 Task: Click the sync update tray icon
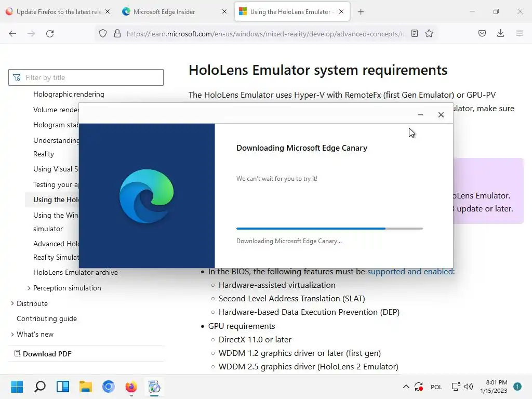click(419, 387)
